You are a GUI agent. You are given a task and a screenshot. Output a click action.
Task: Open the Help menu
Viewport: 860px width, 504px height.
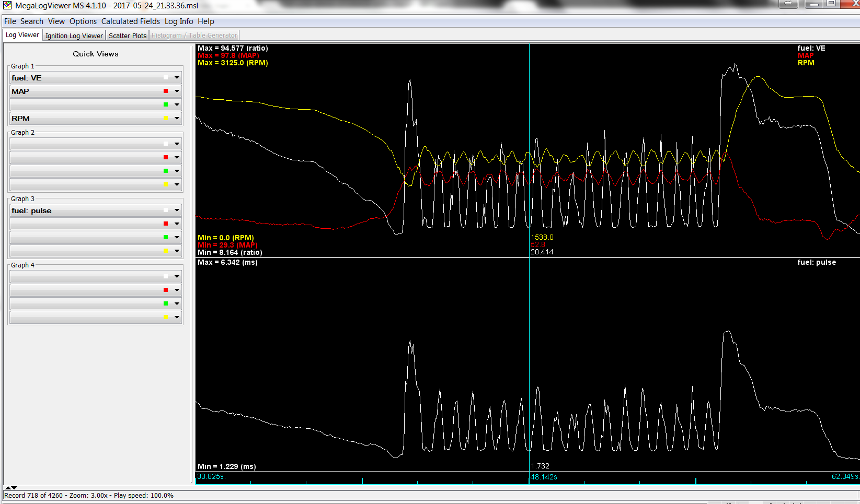tap(206, 21)
